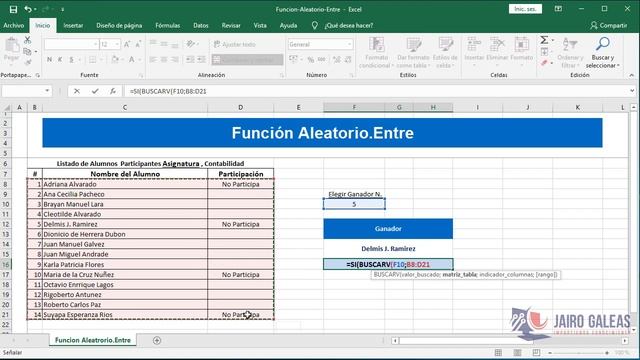Open Ordenar y filtrar tool
Viewport: 640px width, 360px height.
(x=570, y=52)
